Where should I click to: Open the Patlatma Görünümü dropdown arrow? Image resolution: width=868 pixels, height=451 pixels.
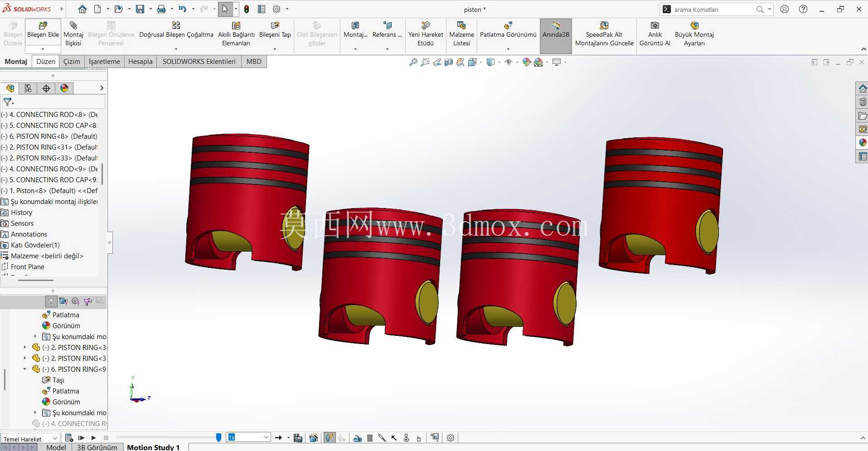508,49
